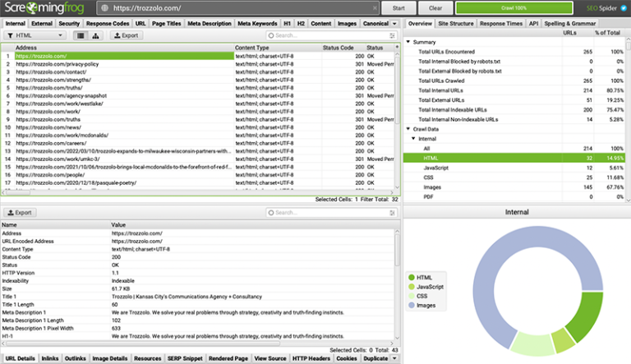Collapse the Crawl Data section
This screenshot has width=631, height=364.
pyautogui.click(x=409, y=129)
